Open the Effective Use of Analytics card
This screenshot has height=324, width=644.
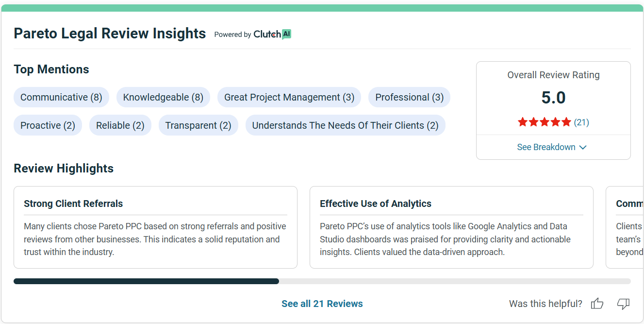(451, 227)
